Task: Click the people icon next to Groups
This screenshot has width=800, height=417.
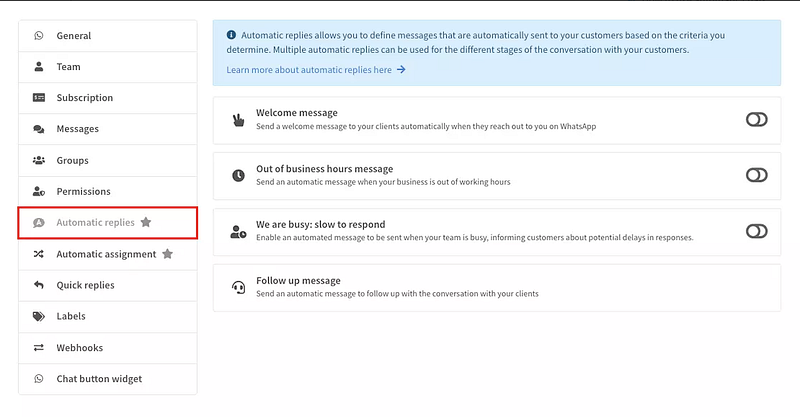Action: pyautogui.click(x=39, y=160)
